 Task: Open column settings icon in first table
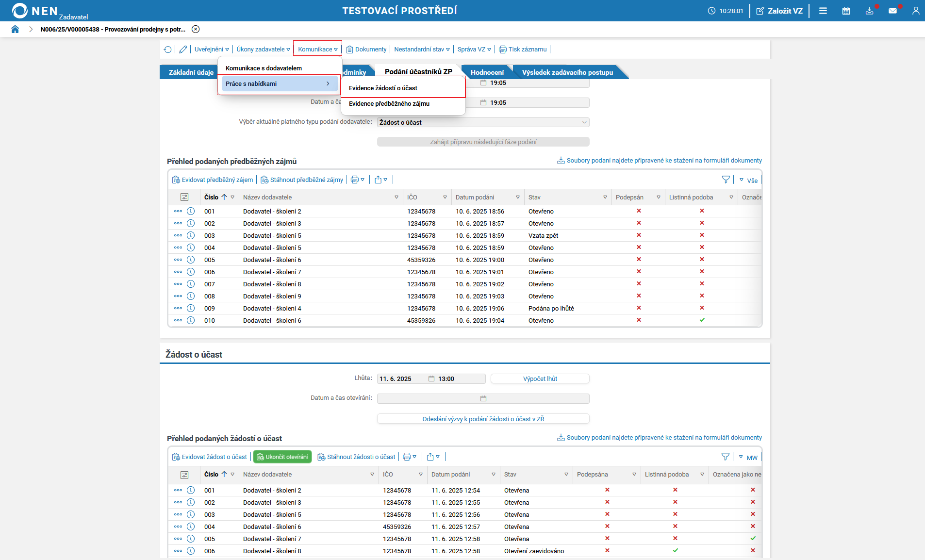[184, 197]
